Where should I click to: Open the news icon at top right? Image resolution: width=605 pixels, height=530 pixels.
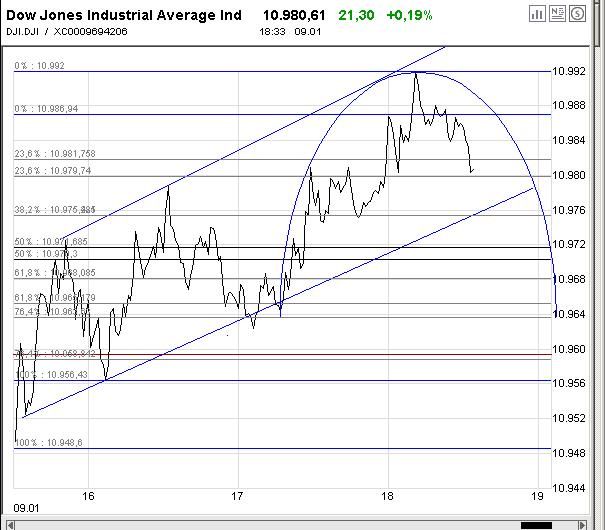pyautogui.click(x=557, y=14)
